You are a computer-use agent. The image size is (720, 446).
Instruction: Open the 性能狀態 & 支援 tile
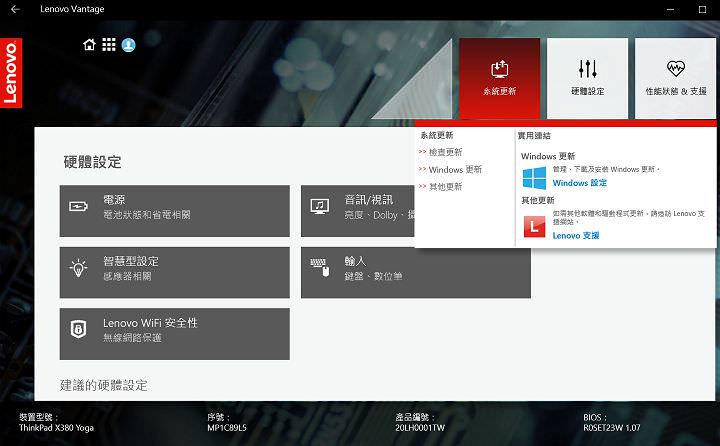pos(676,78)
